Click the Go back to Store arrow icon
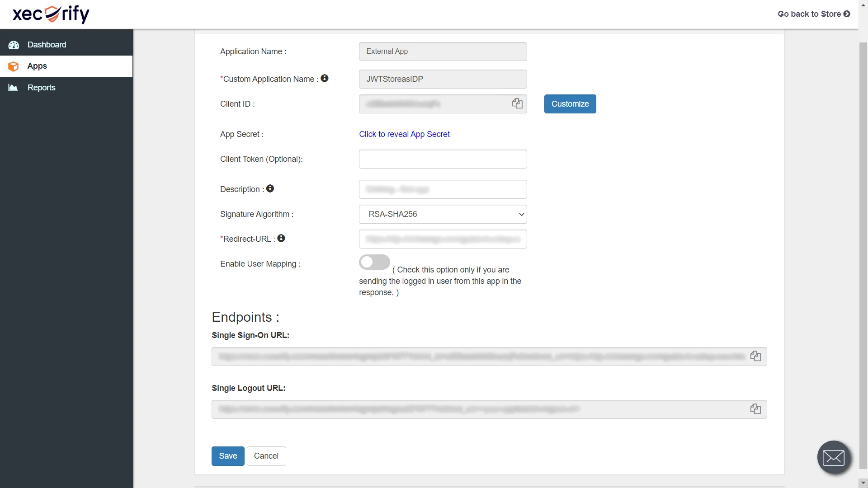 (x=847, y=14)
